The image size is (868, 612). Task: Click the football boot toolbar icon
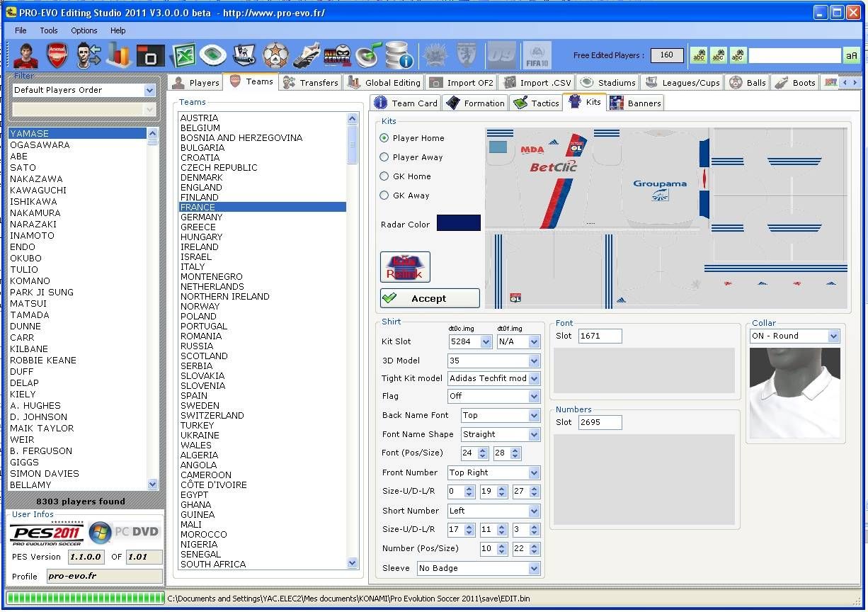pos(307,55)
